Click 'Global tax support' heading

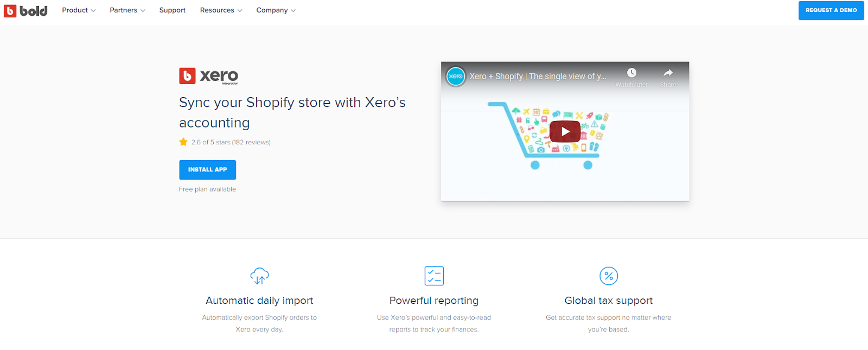(x=609, y=301)
